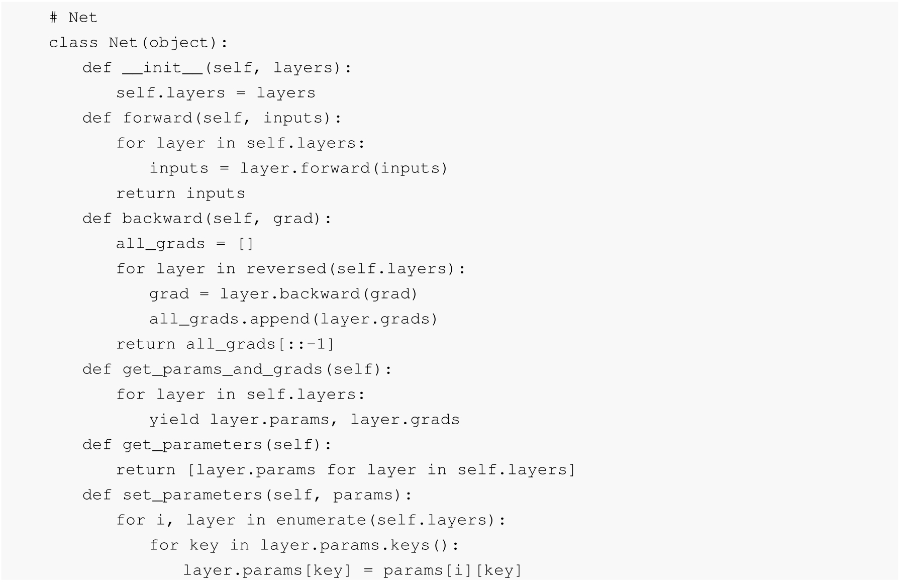902x588 pixels.
Task: Click the get_parameters method definition
Action: pyautogui.click(x=207, y=445)
